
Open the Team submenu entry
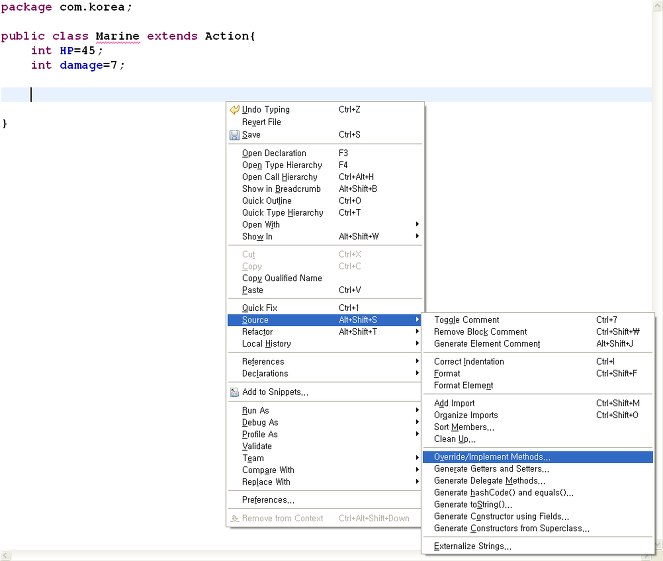click(x=325, y=458)
